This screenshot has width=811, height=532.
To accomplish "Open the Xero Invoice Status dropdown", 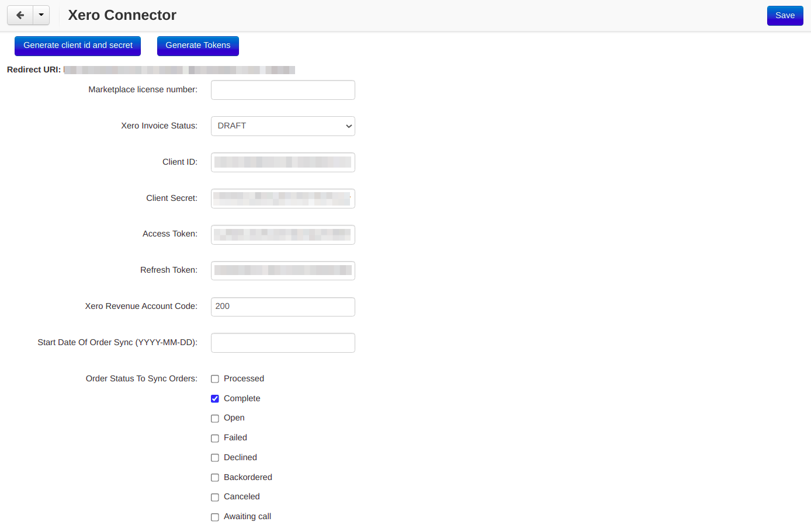I will [x=283, y=126].
